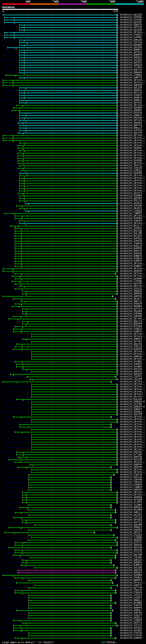Screen dimensions: 146x644
Task: Select hit label UniRef100_O23826
Action: [131, 60]
